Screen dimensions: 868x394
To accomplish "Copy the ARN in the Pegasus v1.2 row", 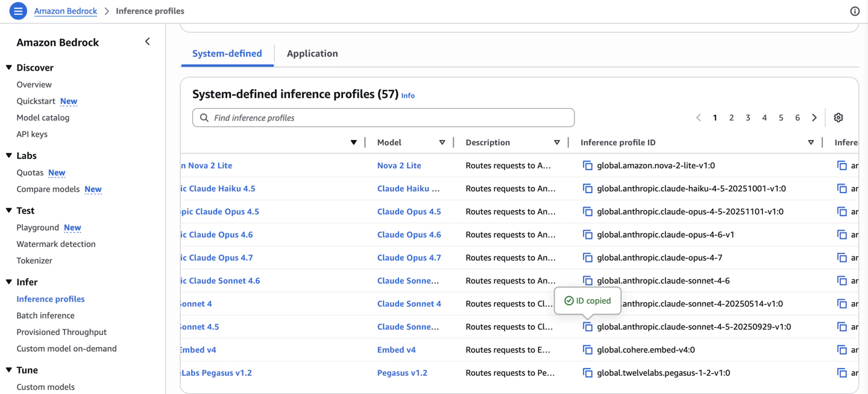I will [x=842, y=373].
